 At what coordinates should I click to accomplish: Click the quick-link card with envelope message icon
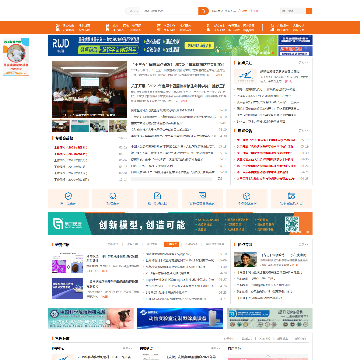(x=202, y=199)
